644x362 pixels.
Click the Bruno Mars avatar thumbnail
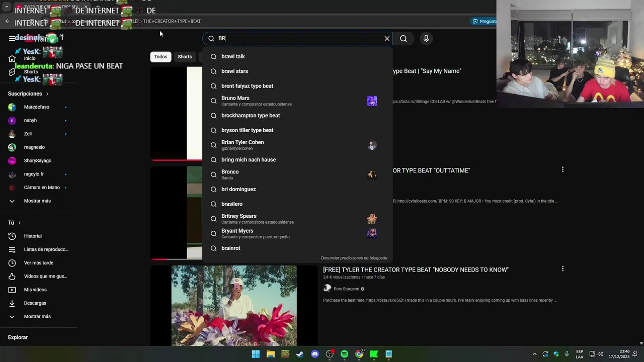tap(372, 101)
